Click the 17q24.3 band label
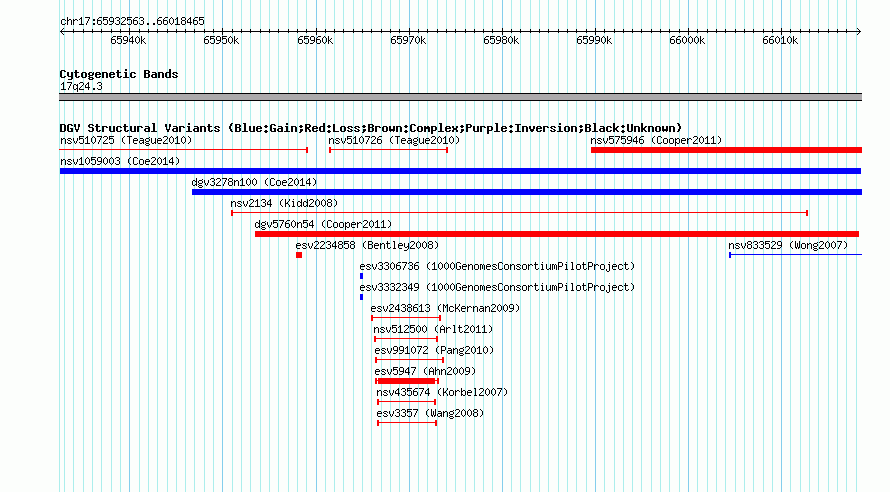Viewport: 890px width, 492px height. click(81, 86)
